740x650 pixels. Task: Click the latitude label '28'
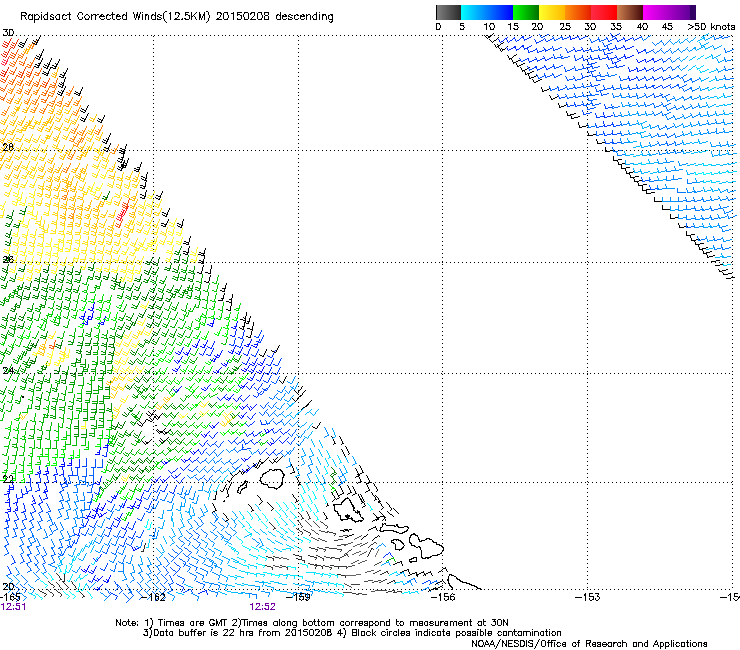pyautogui.click(x=8, y=147)
